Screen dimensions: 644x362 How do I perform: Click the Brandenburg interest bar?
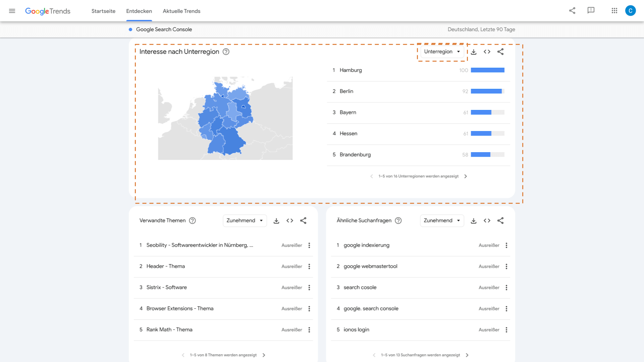pos(488,155)
